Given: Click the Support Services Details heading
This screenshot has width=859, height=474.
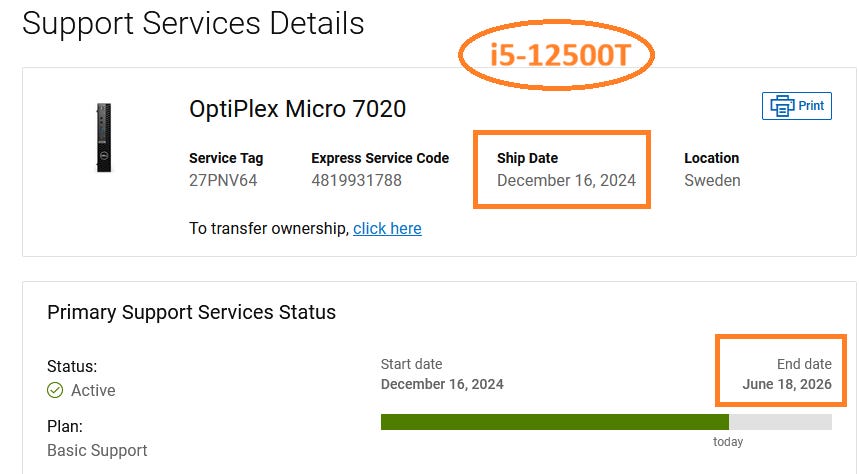Looking at the screenshot, I should (193, 23).
